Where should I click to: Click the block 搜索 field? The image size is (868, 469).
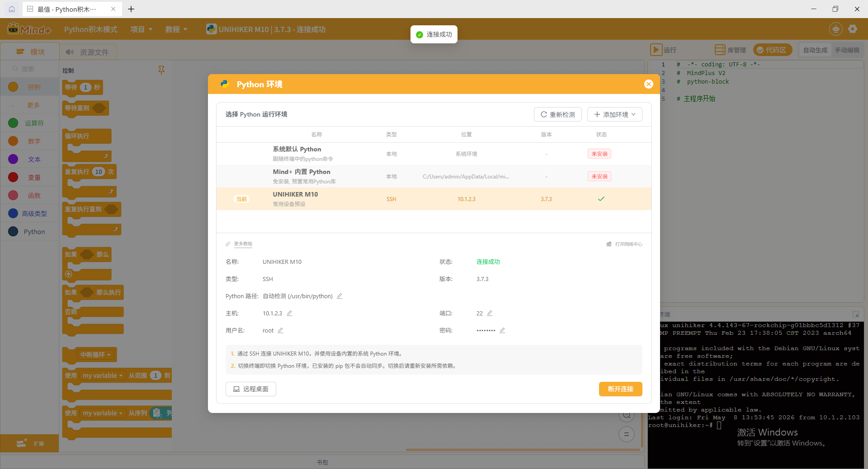click(x=29, y=69)
